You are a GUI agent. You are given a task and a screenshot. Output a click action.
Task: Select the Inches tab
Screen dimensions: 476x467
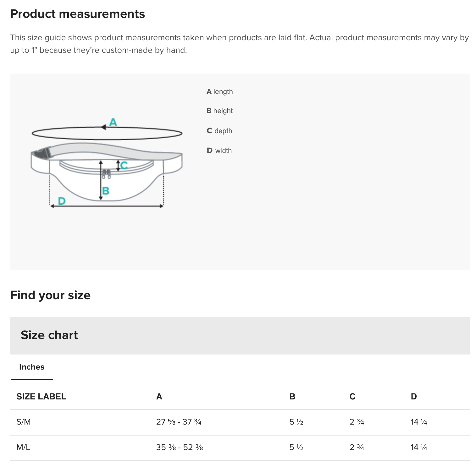(x=32, y=367)
